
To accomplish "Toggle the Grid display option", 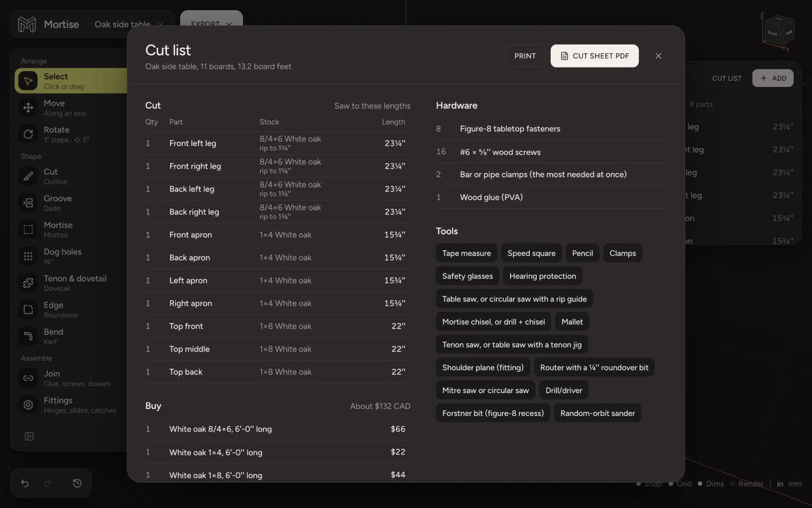I will 680,484.
